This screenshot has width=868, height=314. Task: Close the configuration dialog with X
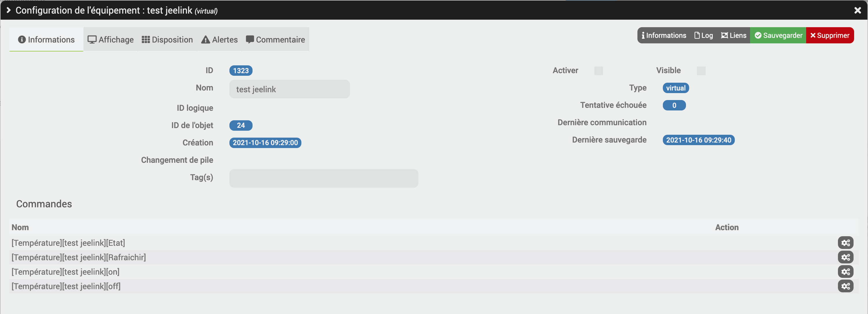858,10
